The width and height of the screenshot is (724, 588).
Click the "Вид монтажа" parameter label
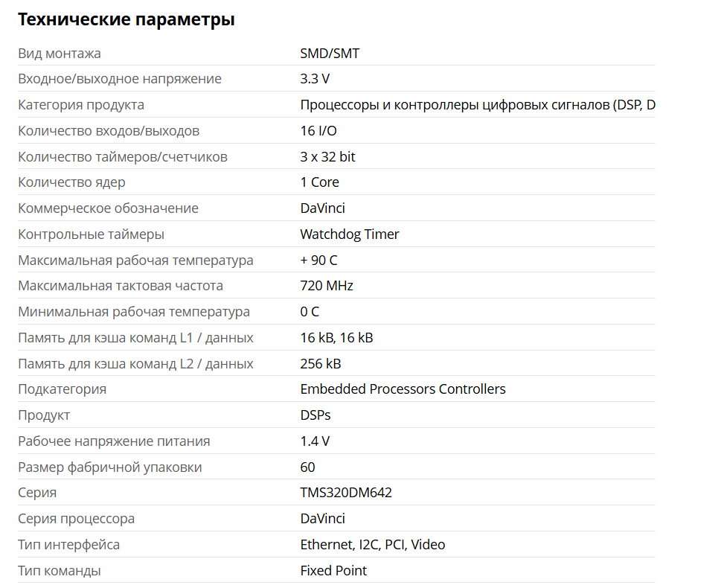(60, 54)
